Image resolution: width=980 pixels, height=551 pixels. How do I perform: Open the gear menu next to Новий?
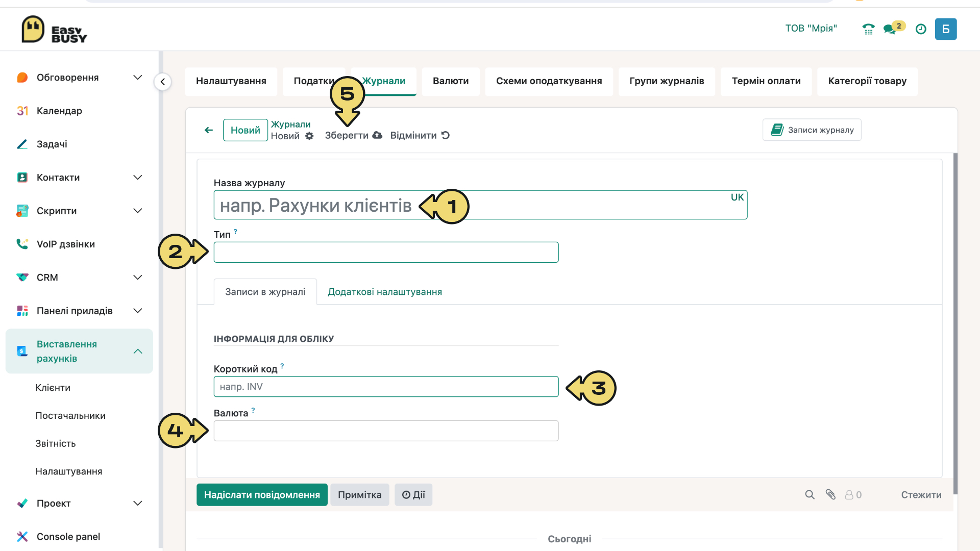[x=309, y=136]
